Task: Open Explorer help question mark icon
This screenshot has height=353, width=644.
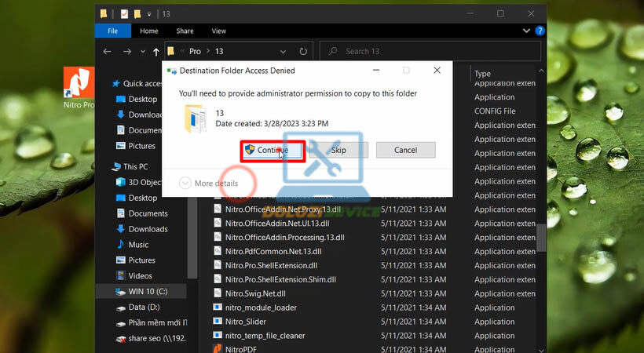Action: coord(540,31)
